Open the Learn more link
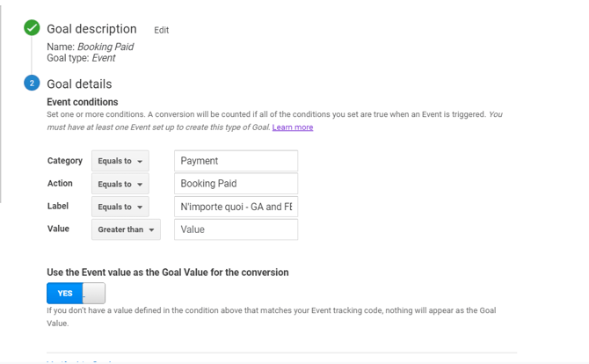Viewport: 589px width, 364px height. (x=293, y=127)
